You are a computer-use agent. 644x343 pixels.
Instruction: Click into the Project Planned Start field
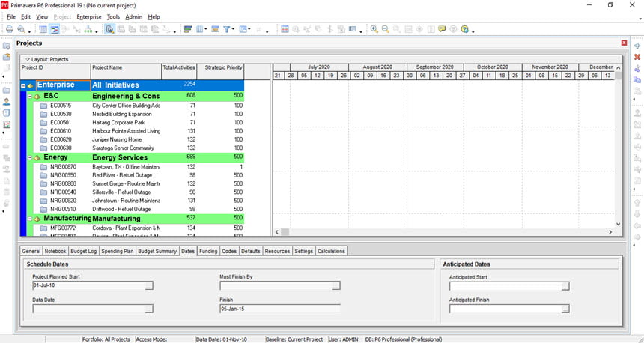[88, 285]
